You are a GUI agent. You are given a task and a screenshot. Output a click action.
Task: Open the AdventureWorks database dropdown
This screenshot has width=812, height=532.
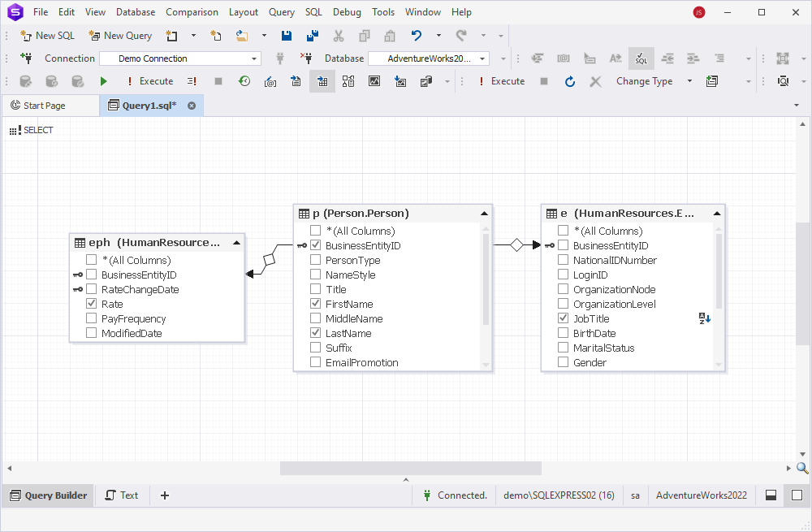(482, 58)
